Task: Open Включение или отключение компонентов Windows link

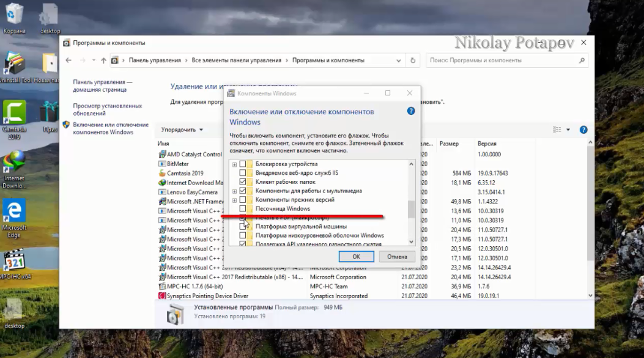Action: click(x=111, y=128)
